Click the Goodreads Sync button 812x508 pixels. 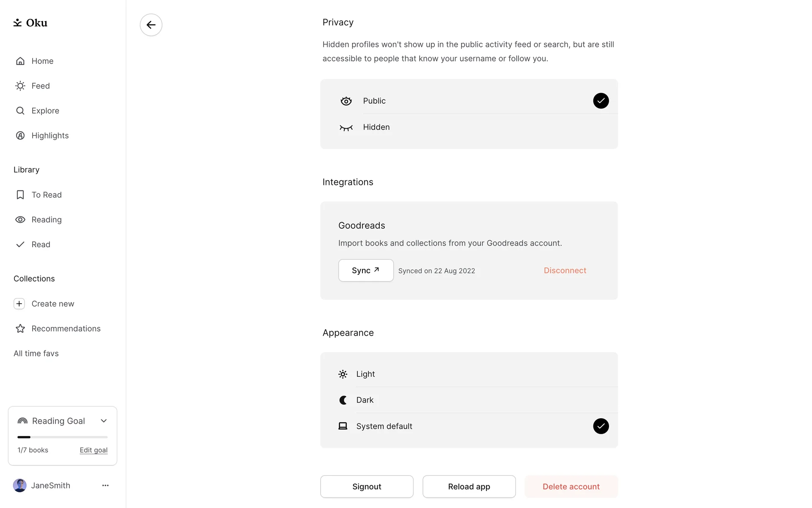(x=366, y=271)
